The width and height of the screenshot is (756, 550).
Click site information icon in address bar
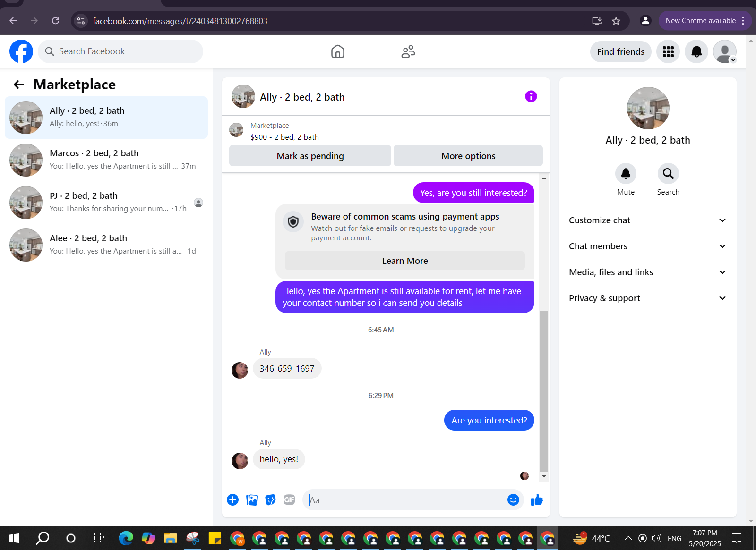(81, 21)
